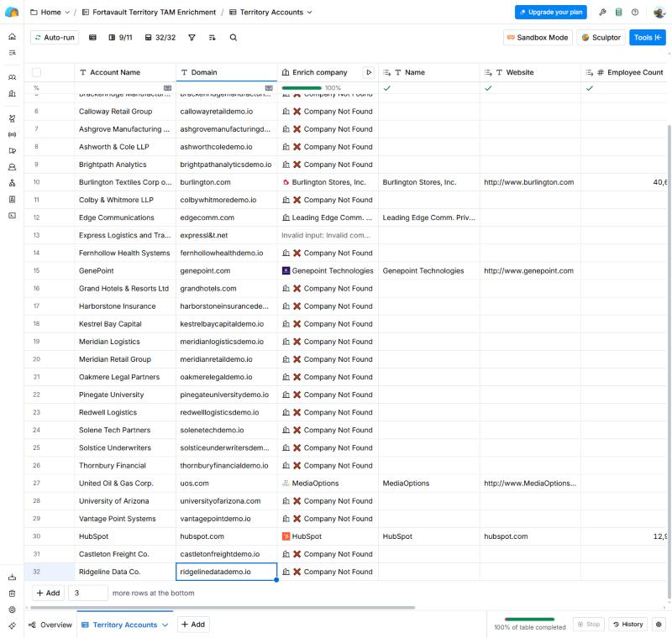
Task: Click the settings gear icon in left sidebar
Action: [x=12, y=609]
